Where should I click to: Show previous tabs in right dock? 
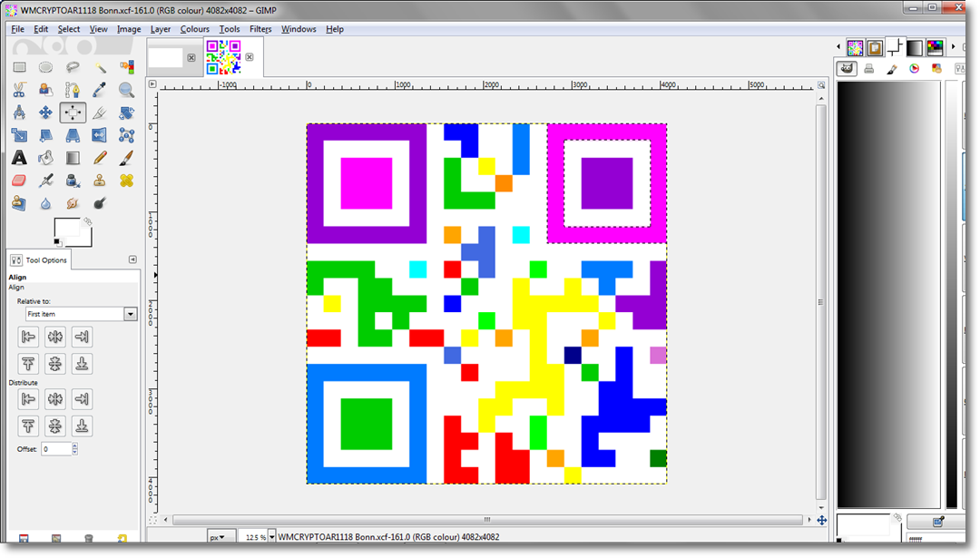point(838,47)
